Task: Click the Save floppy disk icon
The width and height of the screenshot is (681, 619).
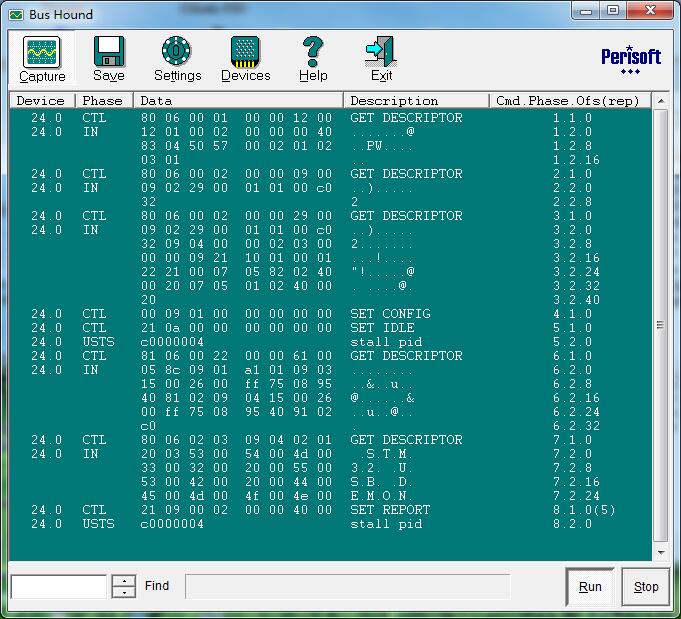Action: pos(109,52)
